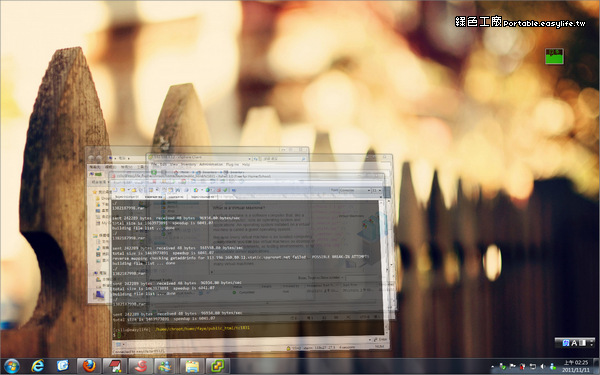
Task: Show hidden system tray icons arrow
Action: [x=493, y=367]
